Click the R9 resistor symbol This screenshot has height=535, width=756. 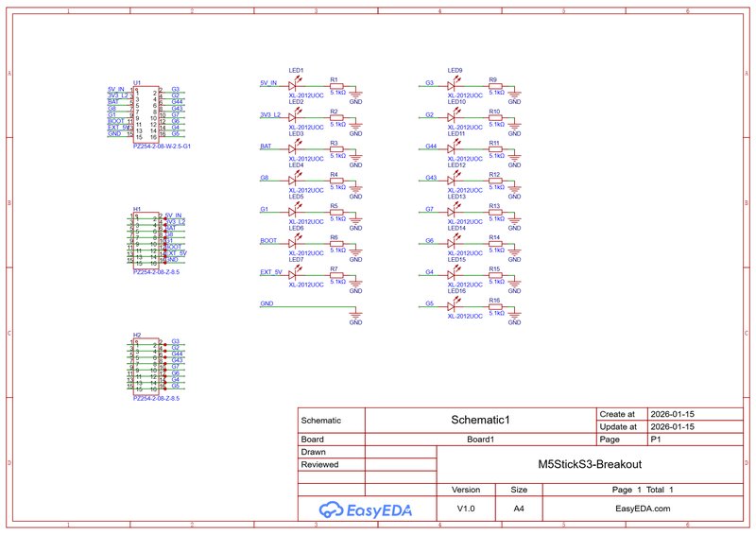(x=495, y=86)
